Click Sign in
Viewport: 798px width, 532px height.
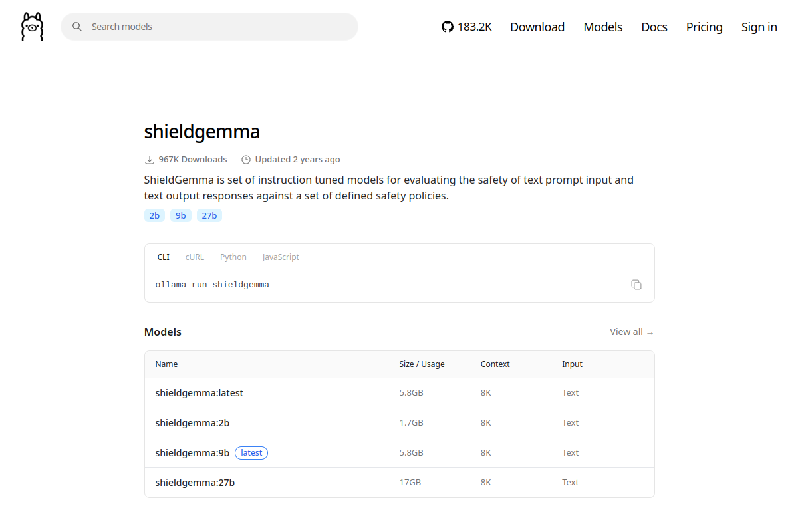click(759, 27)
